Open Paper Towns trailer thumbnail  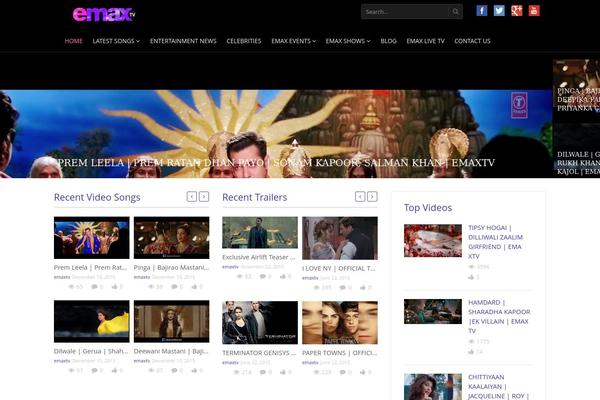[x=340, y=322]
